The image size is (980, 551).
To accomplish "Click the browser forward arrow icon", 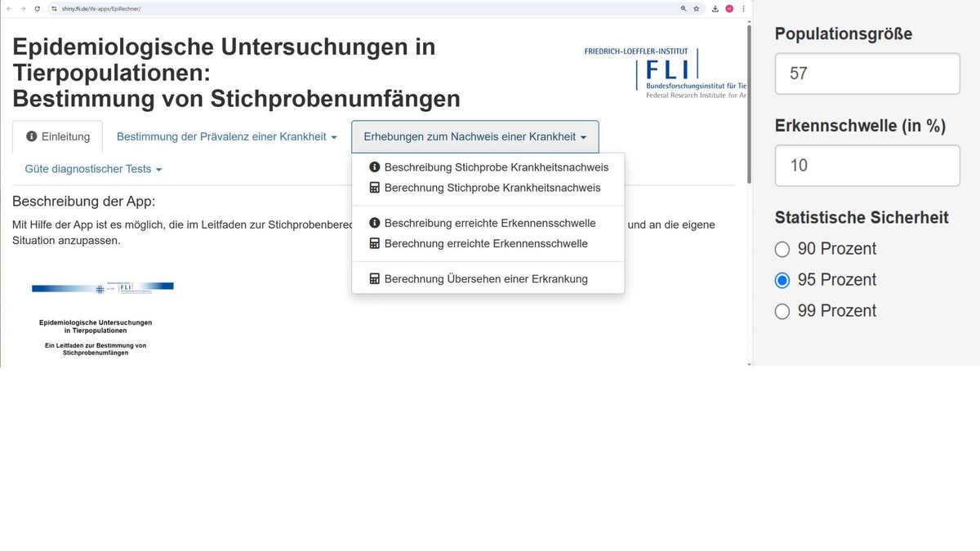I will click(23, 8).
